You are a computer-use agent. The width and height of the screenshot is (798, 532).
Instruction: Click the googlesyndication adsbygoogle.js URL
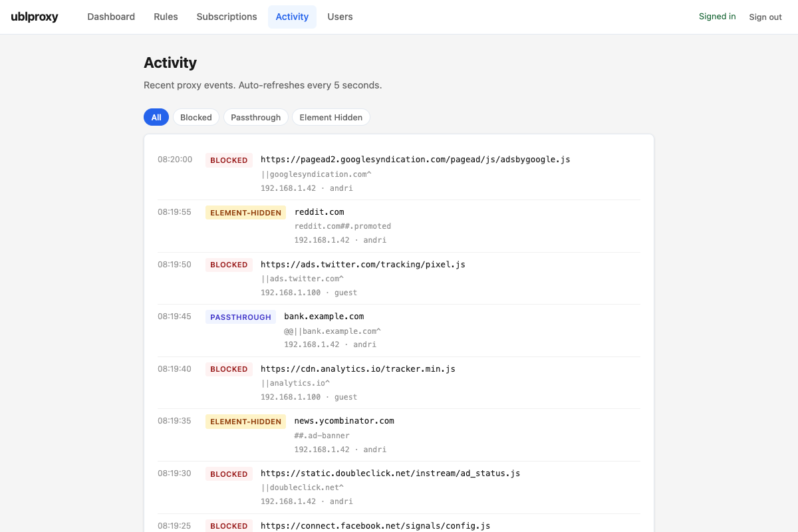(415, 160)
